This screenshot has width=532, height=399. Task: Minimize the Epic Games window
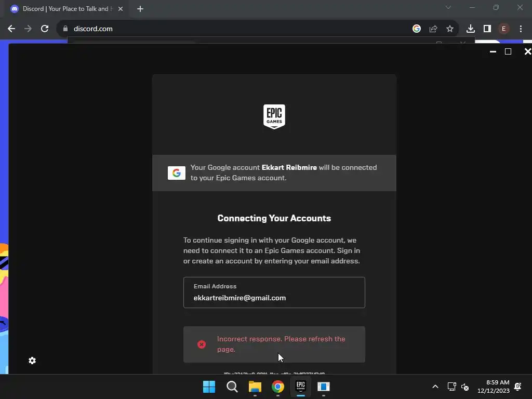coord(493,51)
